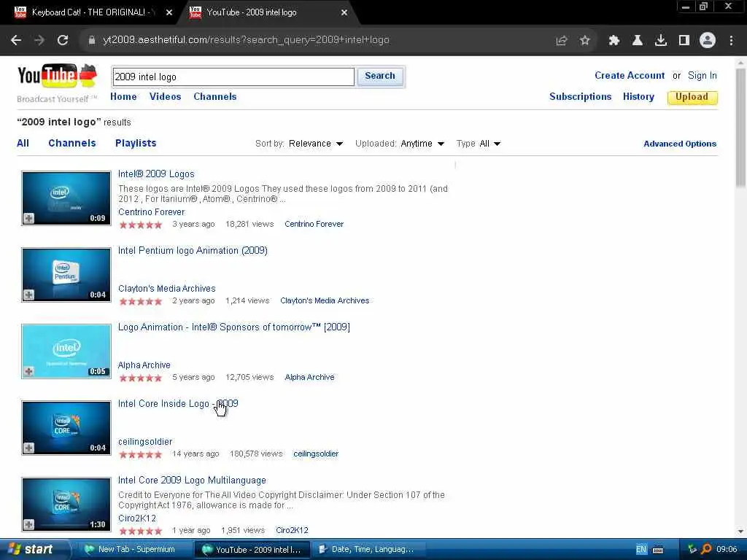747x560 pixels.
Task: Open the Windows start button
Action: point(34,550)
